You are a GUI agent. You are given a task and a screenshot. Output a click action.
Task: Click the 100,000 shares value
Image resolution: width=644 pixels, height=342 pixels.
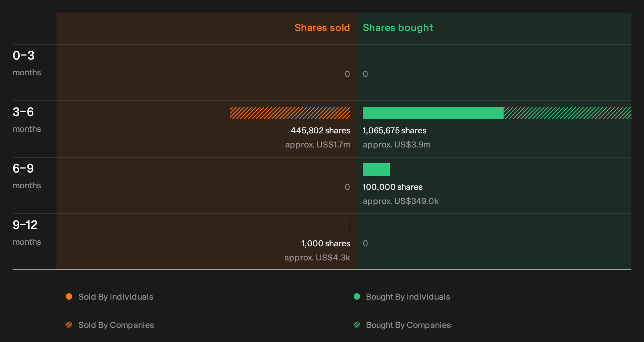coord(393,187)
